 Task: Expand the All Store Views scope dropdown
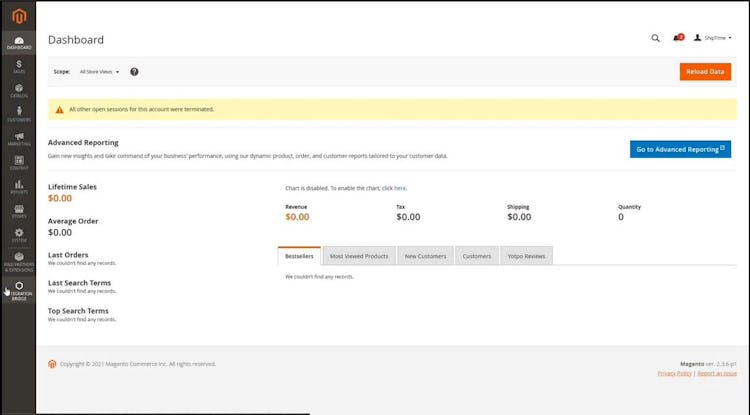[x=99, y=72]
